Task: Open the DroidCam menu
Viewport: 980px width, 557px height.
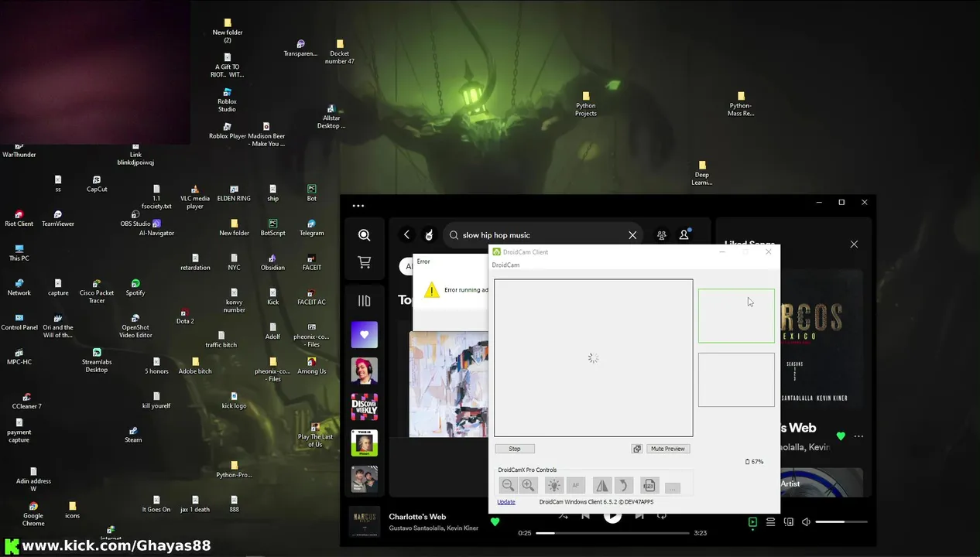Action: pos(505,265)
